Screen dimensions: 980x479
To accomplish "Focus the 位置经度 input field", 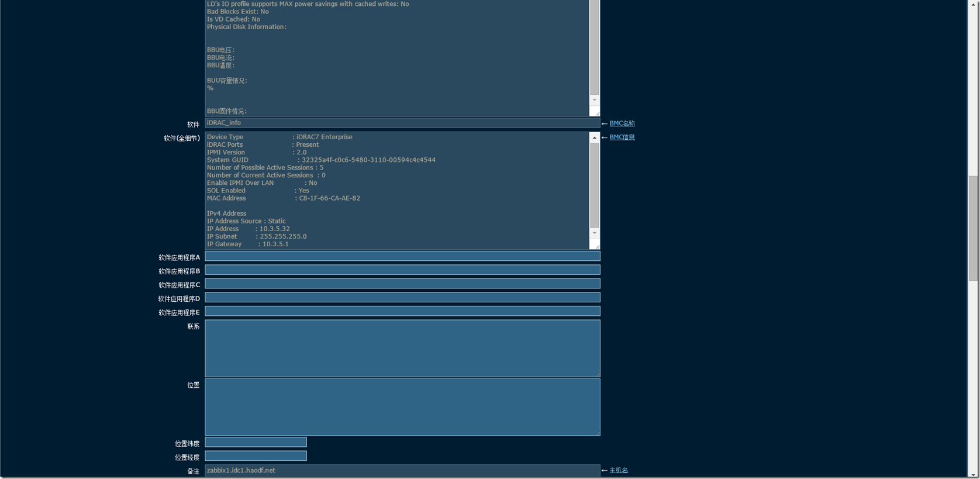I will coord(256,456).
